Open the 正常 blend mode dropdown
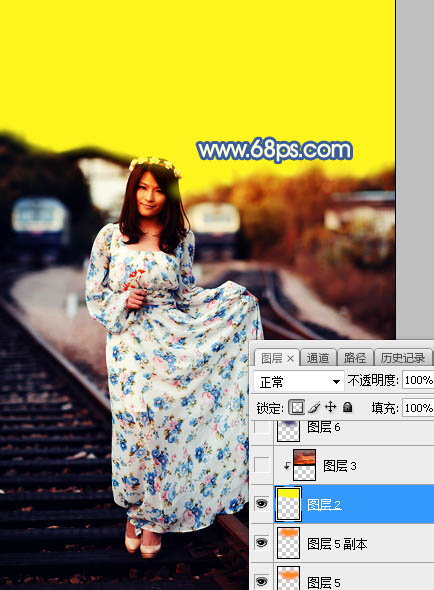The height and width of the screenshot is (590, 434). tap(298, 382)
